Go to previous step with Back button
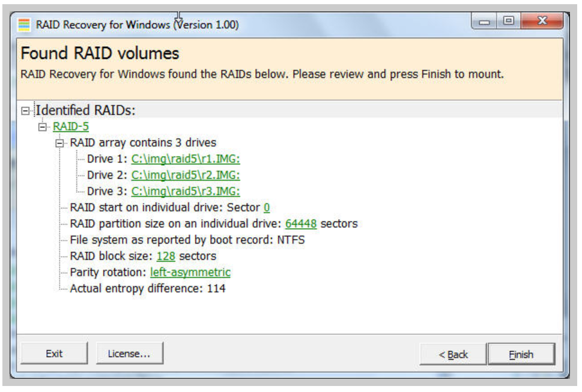The image size is (582, 392). tap(453, 354)
